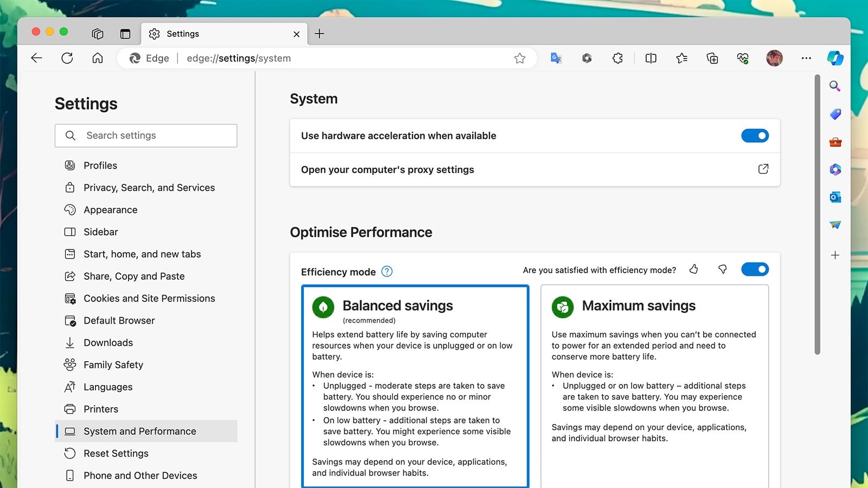Open the Favorites star-list toolbar icon
Image resolution: width=868 pixels, height=488 pixels.
(x=681, y=58)
